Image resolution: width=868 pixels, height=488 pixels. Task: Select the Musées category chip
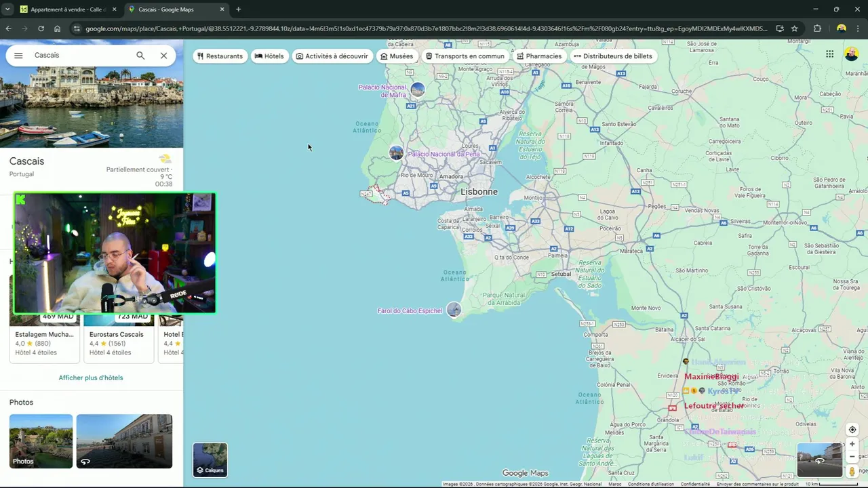(x=397, y=56)
